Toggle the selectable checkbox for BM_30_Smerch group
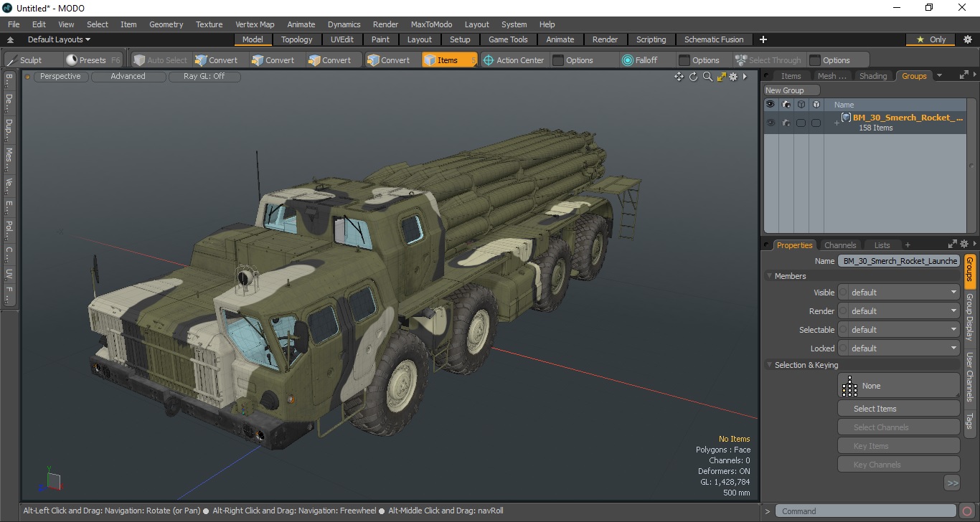This screenshot has height=522, width=980. pos(801,123)
